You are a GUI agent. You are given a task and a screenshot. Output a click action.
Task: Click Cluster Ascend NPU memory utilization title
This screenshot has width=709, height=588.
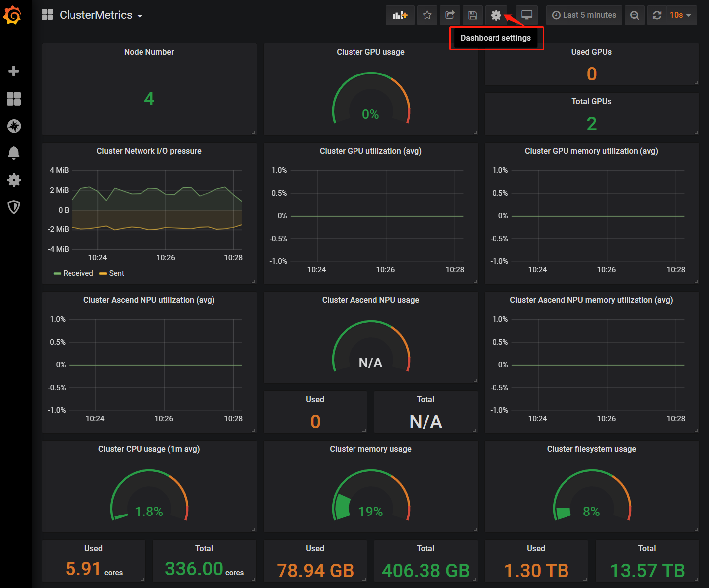point(591,300)
